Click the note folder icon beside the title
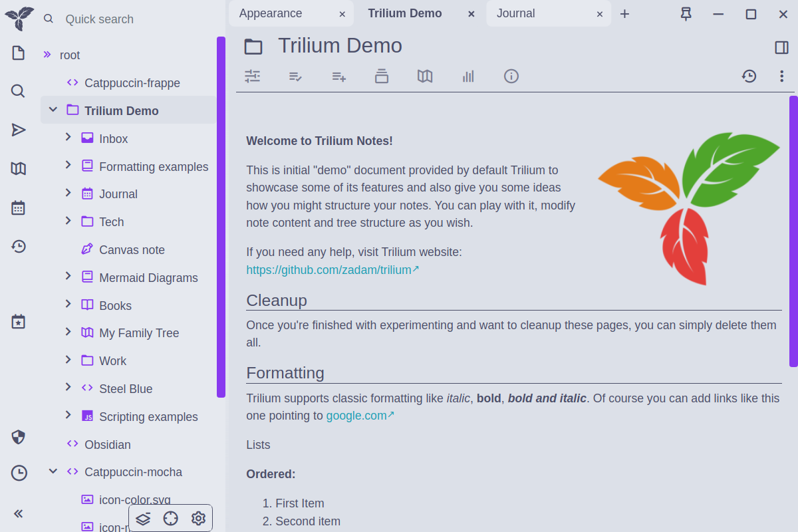This screenshot has height=532, width=798. (253, 47)
